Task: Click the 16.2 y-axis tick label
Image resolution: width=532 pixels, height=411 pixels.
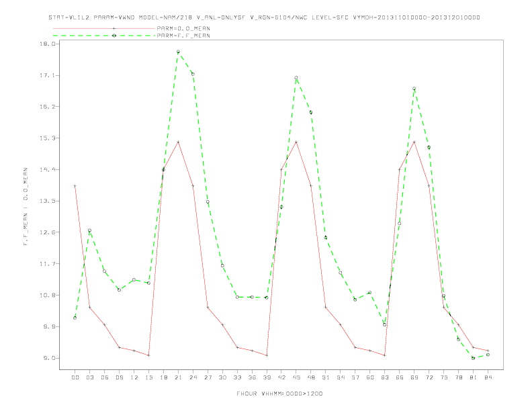Action: 48,107
